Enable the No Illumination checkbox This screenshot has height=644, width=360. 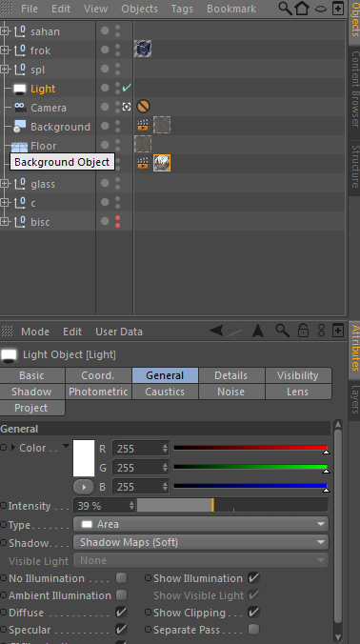click(x=121, y=578)
